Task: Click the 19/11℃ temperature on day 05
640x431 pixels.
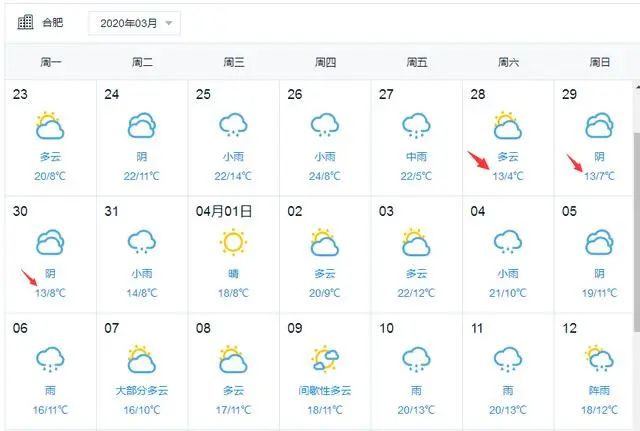Action: click(599, 293)
